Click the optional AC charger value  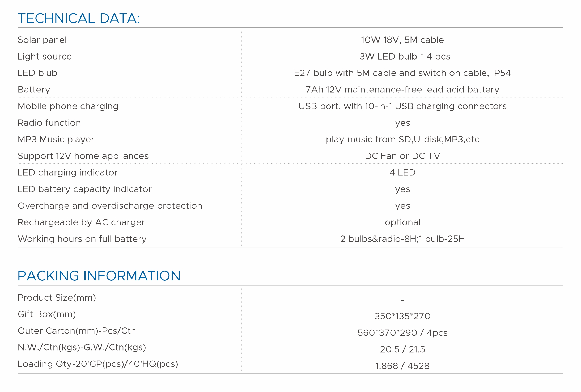pyautogui.click(x=402, y=222)
